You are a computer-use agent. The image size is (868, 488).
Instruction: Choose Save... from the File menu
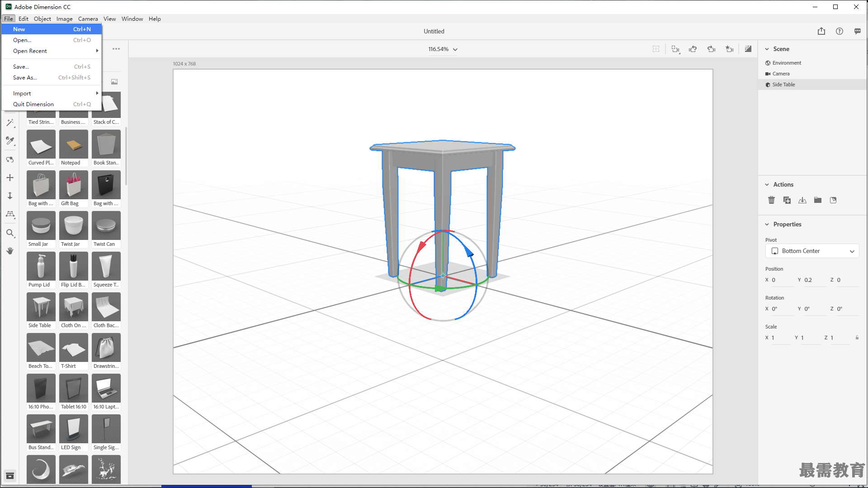52,67
